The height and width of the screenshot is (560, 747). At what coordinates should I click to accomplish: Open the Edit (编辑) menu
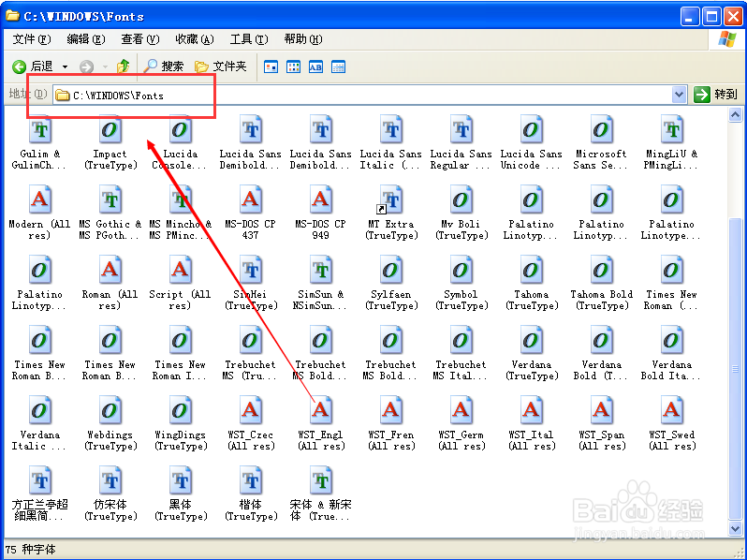coord(86,39)
